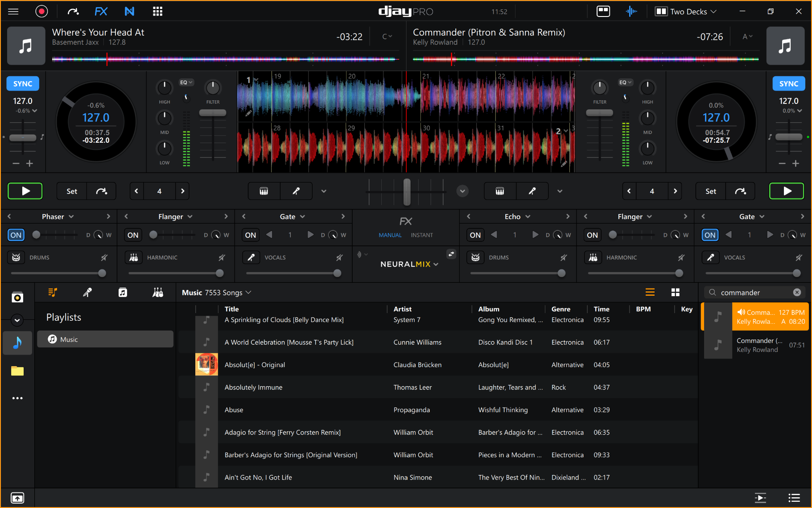Open right deck key A dropdown
The width and height of the screenshot is (812, 508).
[747, 37]
